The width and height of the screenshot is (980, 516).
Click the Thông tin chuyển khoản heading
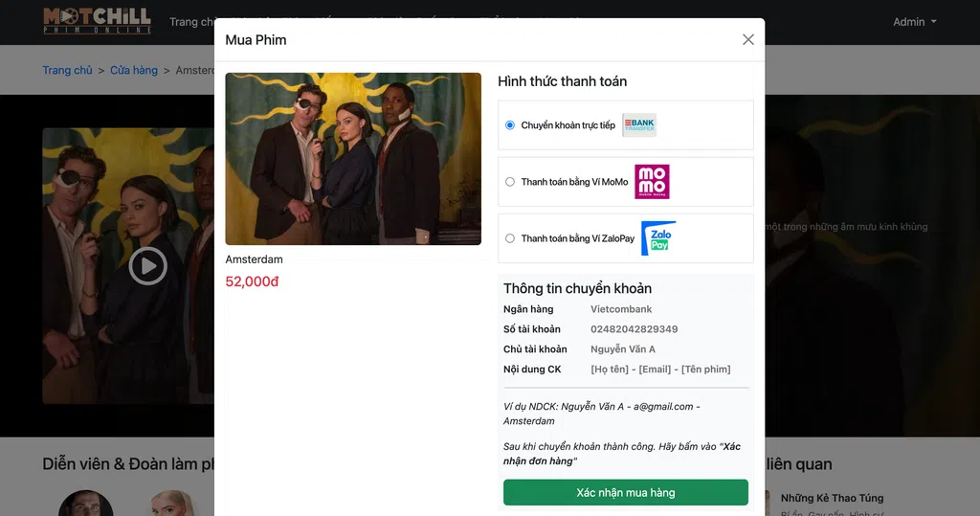577,288
